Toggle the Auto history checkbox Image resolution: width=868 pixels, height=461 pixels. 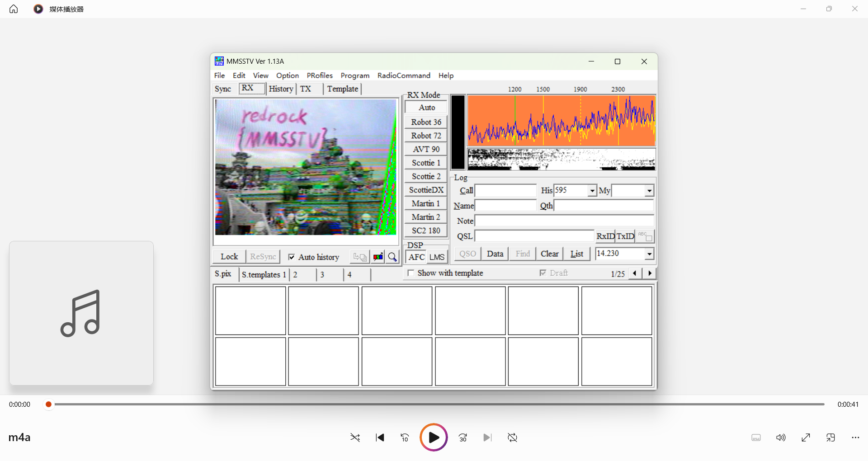(x=292, y=257)
